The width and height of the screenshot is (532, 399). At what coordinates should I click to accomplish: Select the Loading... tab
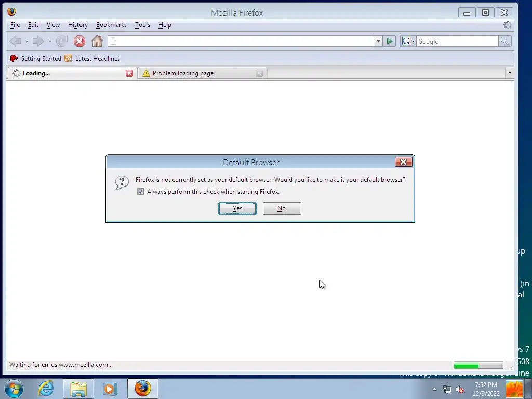[x=72, y=73]
